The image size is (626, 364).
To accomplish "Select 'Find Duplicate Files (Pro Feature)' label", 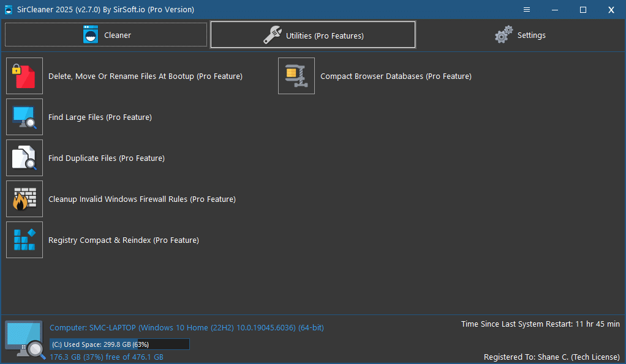I will [x=107, y=158].
